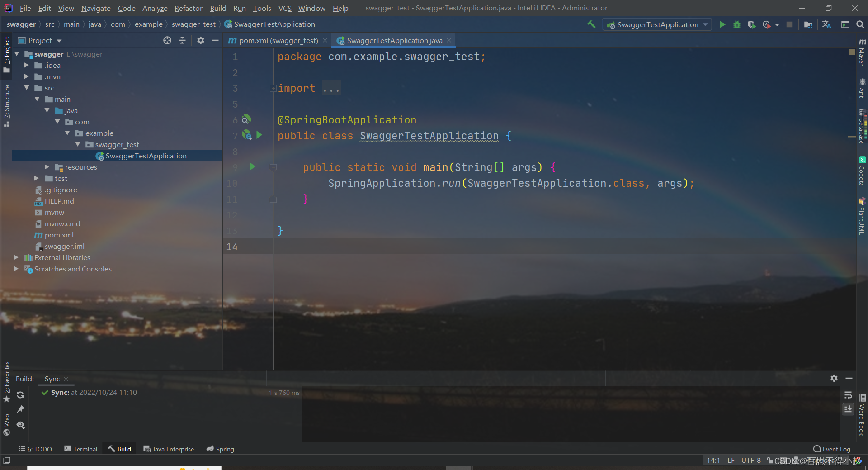This screenshot has width=868, height=470.
Task: Toggle tool window bars icon in status bar
Action: click(x=7, y=460)
